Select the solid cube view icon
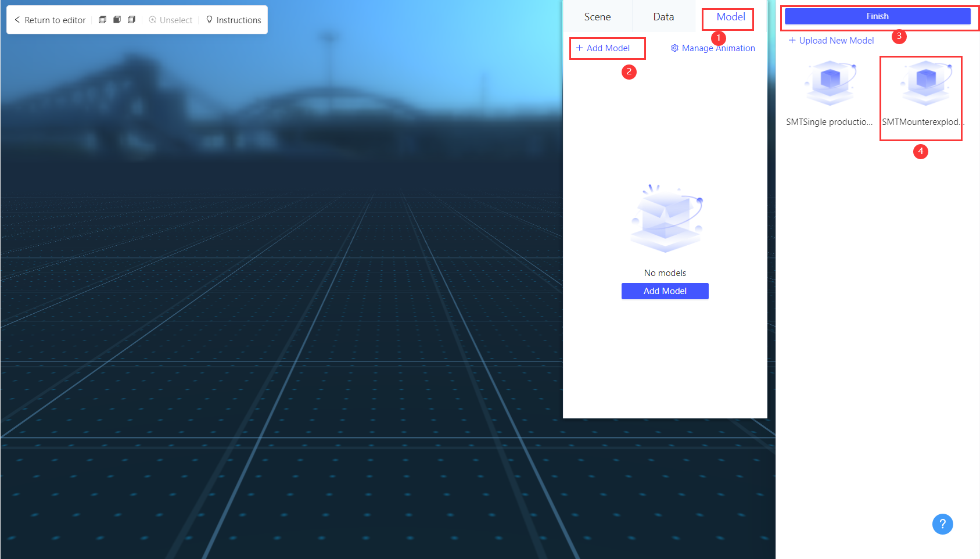This screenshot has height=559, width=980. (117, 19)
